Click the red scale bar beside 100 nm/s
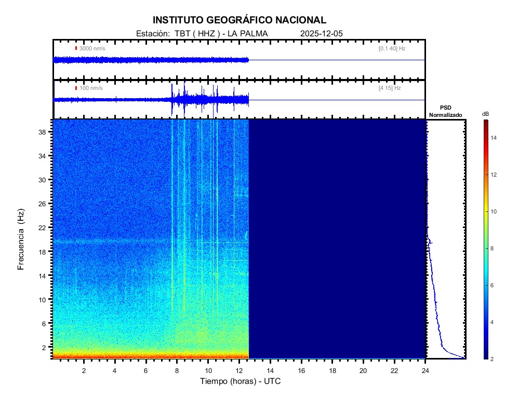 [x=76, y=88]
